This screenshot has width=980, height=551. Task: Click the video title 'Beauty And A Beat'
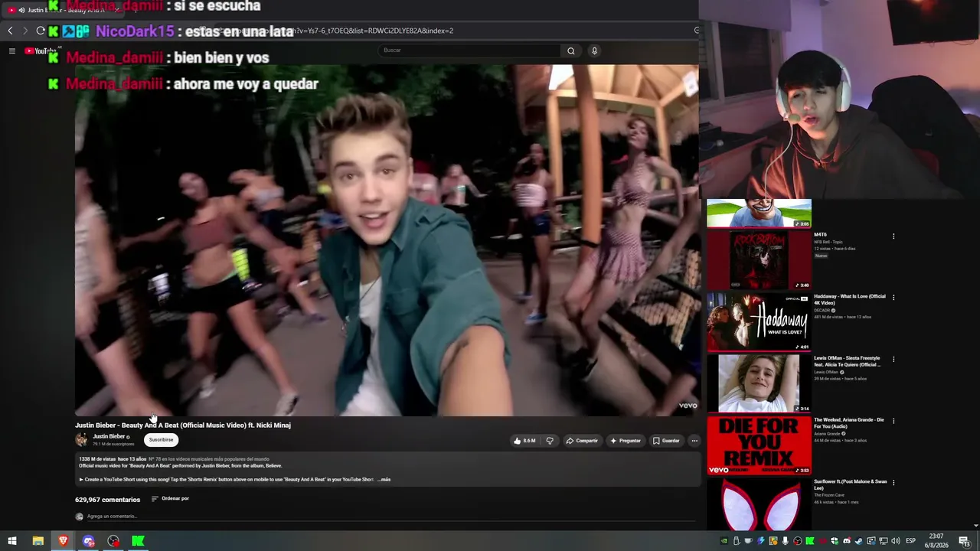click(183, 425)
